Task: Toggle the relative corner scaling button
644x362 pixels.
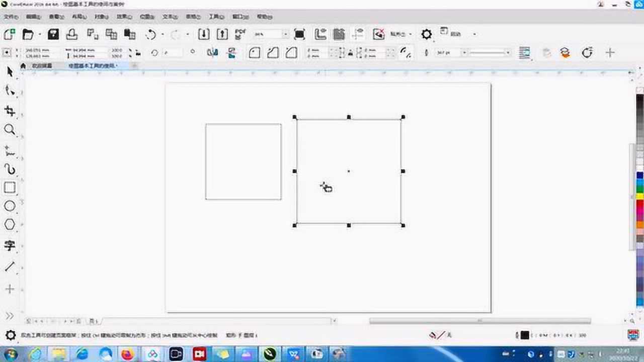Action: pos(406,52)
